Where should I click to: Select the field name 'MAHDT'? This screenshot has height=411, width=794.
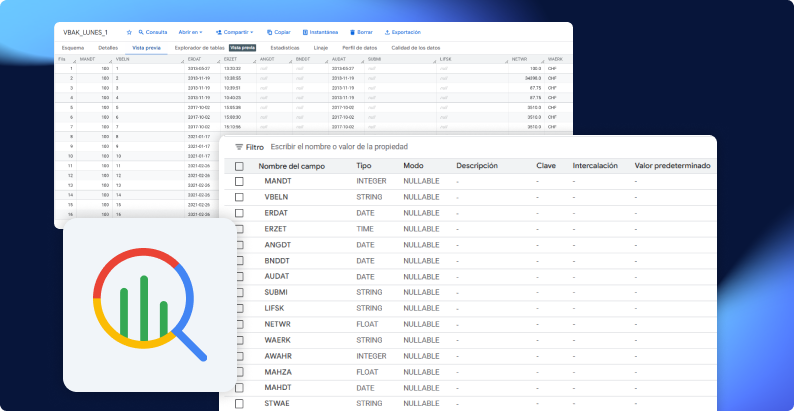point(278,388)
